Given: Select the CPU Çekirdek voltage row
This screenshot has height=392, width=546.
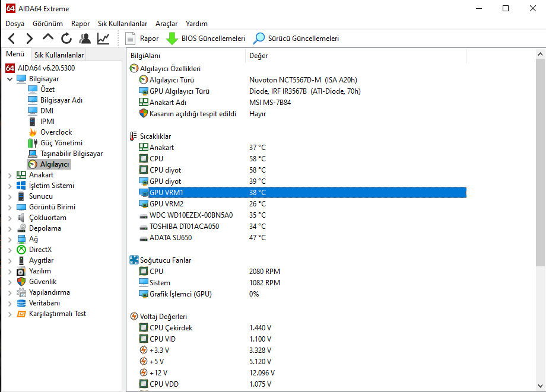Looking at the screenshot, I should pos(302,327).
